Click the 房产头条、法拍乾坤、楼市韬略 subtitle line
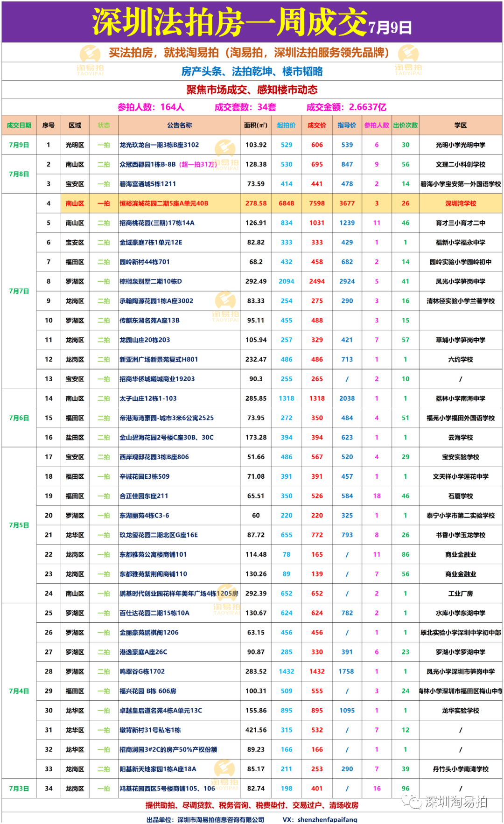Viewport: 504px width, 824px height. (x=252, y=71)
